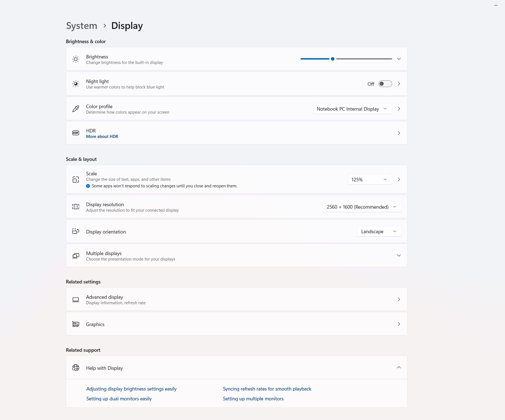Open the Color profile dropdown

point(352,109)
